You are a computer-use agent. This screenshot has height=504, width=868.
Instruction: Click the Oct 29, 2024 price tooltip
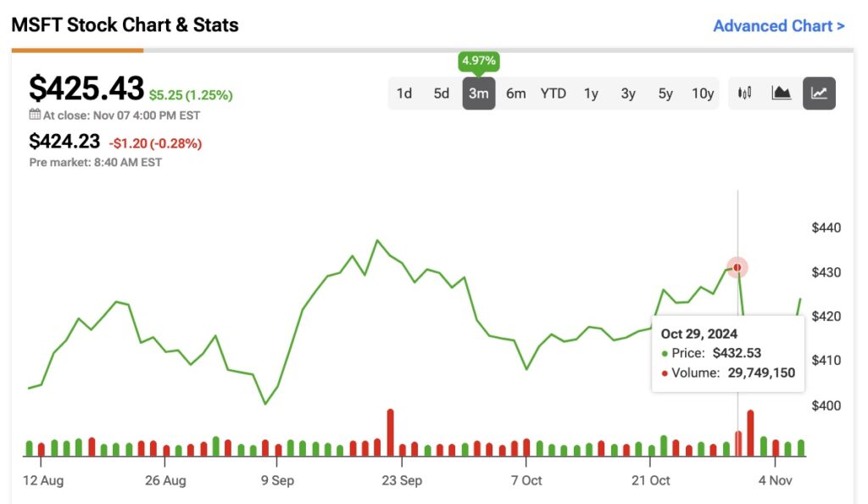pyautogui.click(x=728, y=353)
